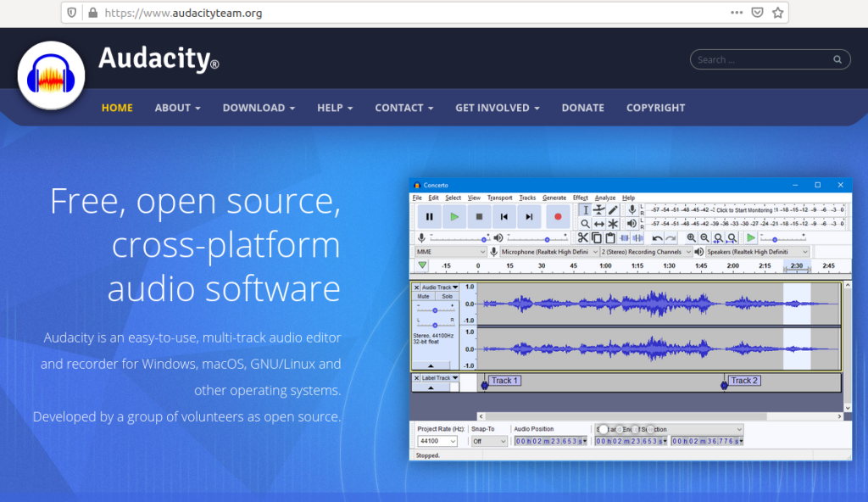Click the record meter microphone icon

pos(632,210)
